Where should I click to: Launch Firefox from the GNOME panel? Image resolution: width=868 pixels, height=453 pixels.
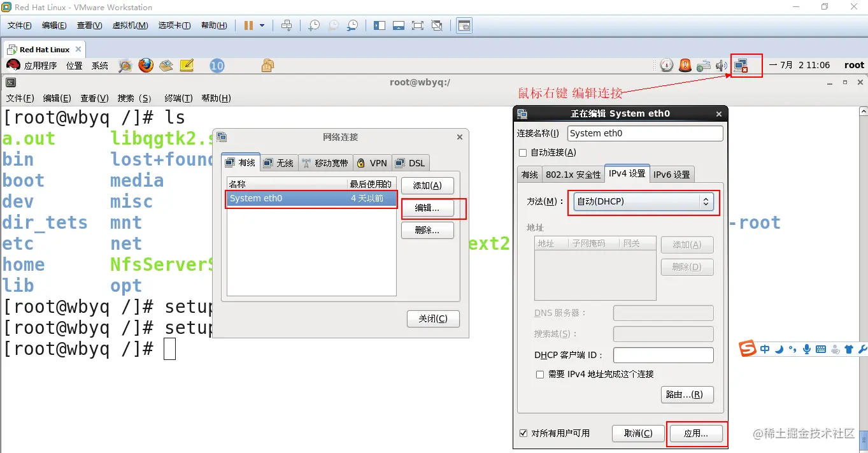coord(146,65)
